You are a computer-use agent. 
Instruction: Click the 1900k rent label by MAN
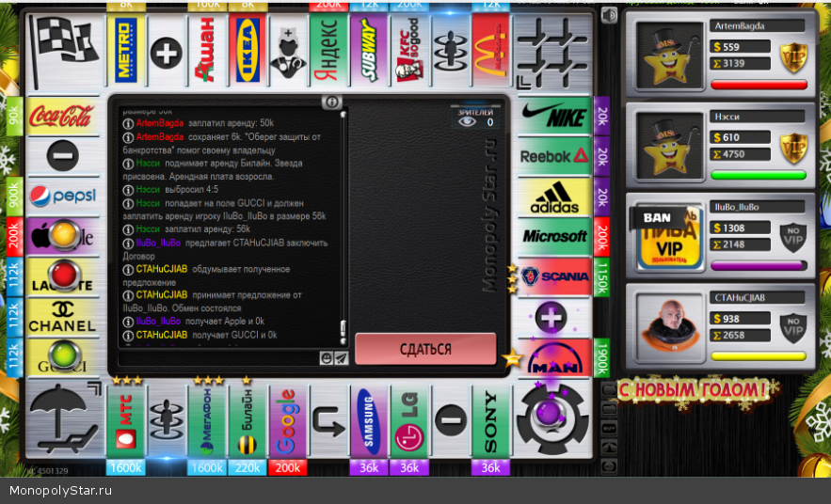coord(601,358)
